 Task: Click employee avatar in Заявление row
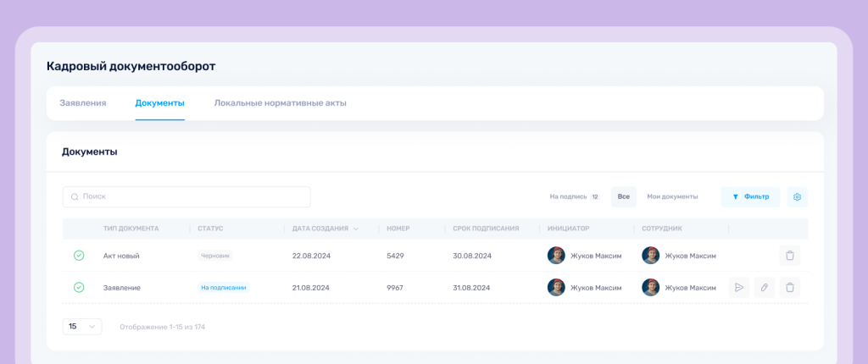pyautogui.click(x=650, y=288)
